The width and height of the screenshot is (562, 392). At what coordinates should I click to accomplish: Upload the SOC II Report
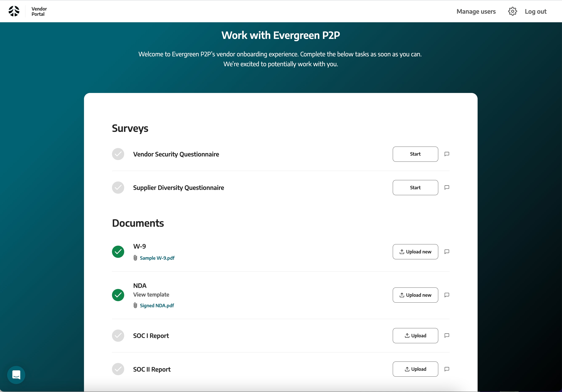tap(415, 369)
